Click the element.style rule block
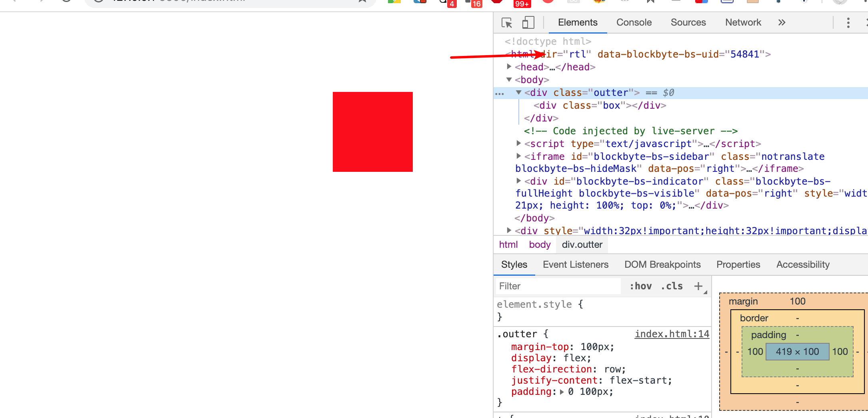Screen dimensions: 868x418 click(602, 311)
